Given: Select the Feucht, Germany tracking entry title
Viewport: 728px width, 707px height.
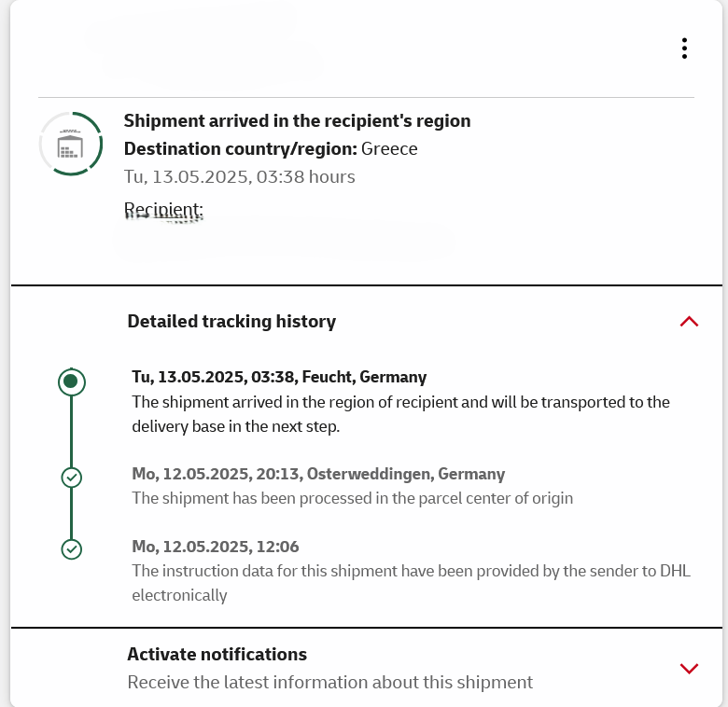Looking at the screenshot, I should click(279, 377).
